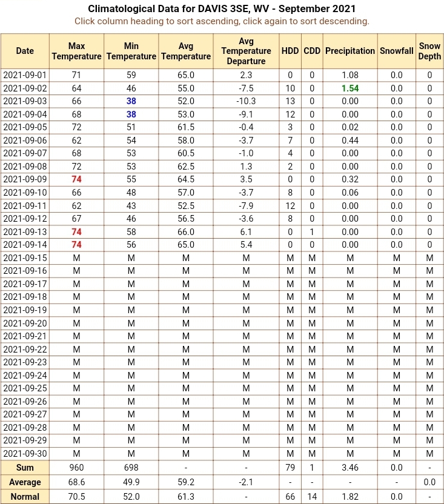444x504 pixels.
Task: Sort by Min Temperature column heading
Action: click(x=131, y=51)
